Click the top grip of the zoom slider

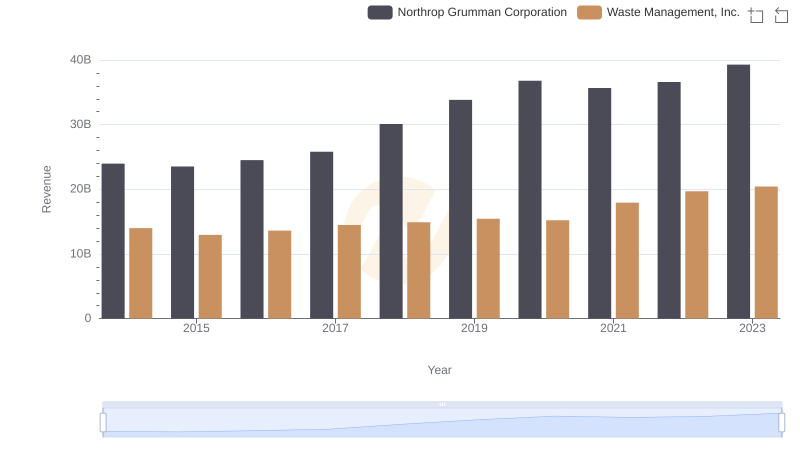(x=442, y=404)
